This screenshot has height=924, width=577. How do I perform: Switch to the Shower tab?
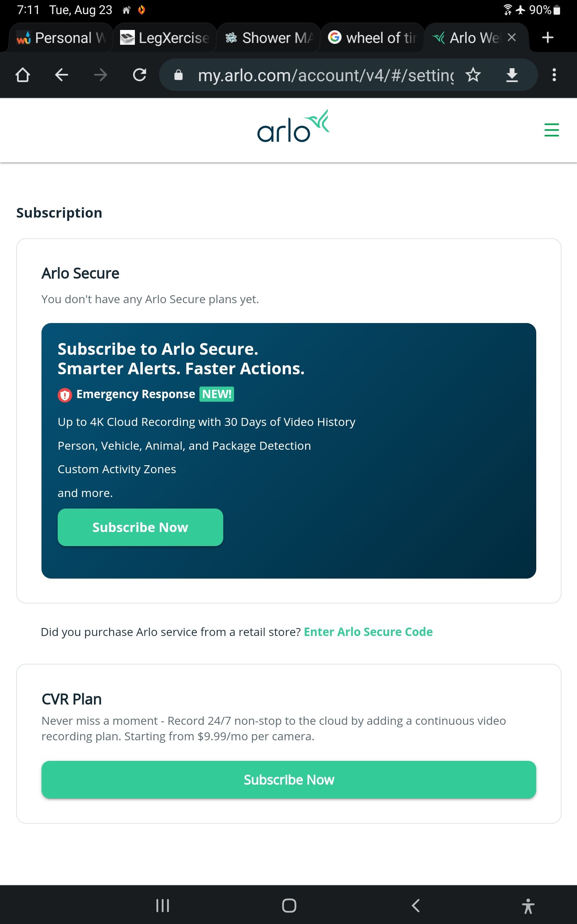(269, 38)
